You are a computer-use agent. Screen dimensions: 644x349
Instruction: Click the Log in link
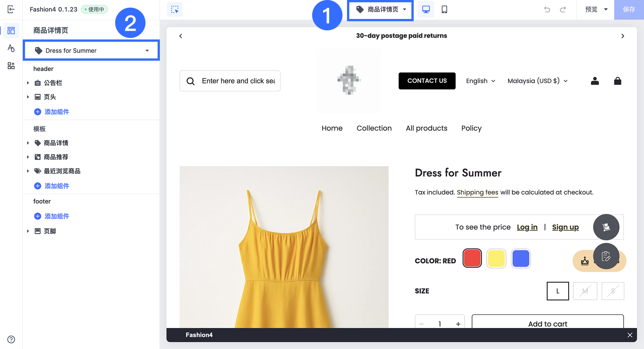pyautogui.click(x=527, y=227)
